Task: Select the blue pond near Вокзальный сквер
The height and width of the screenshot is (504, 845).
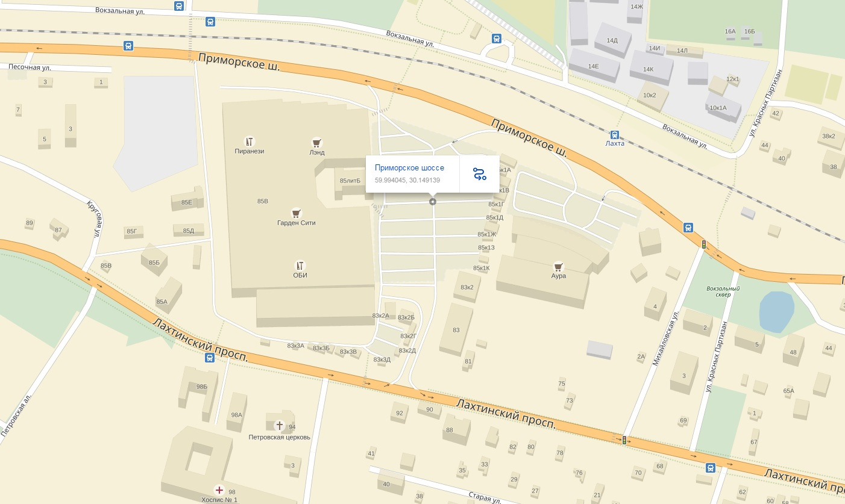Action: pyautogui.click(x=776, y=311)
